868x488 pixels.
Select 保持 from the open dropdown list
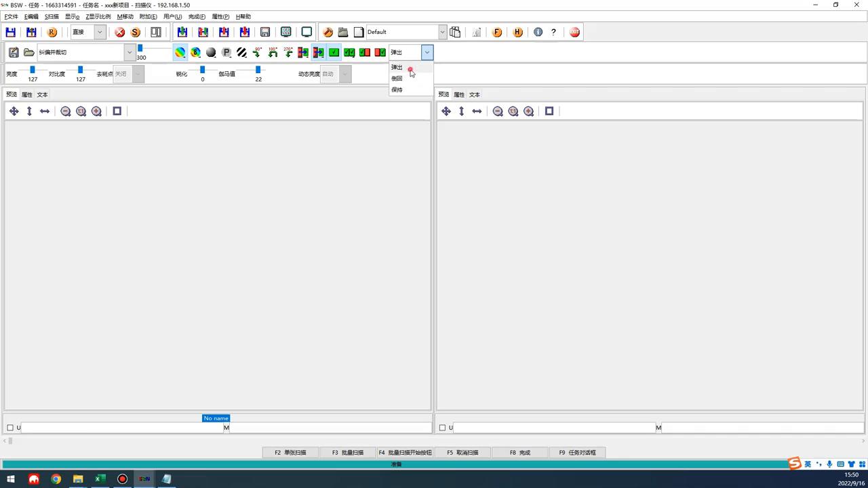pos(397,89)
